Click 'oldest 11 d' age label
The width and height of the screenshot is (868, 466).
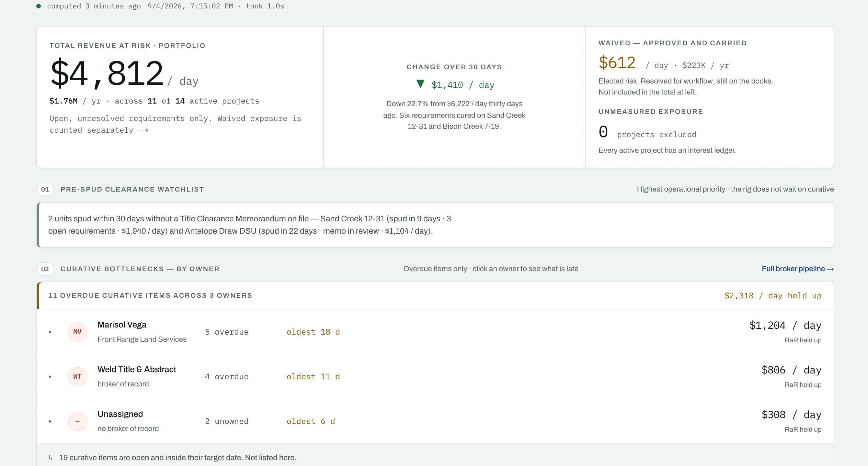click(314, 376)
